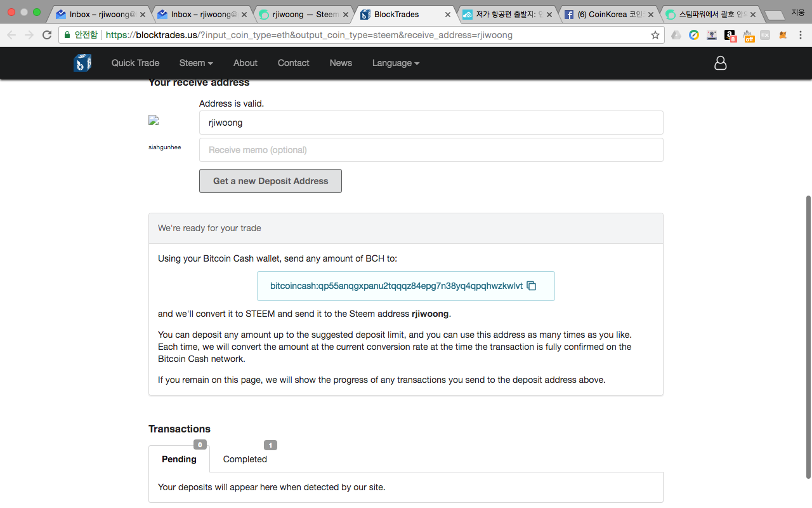Viewport: 812px width, 508px height.
Task: Bookmark this page with the star icon
Action: click(655, 35)
